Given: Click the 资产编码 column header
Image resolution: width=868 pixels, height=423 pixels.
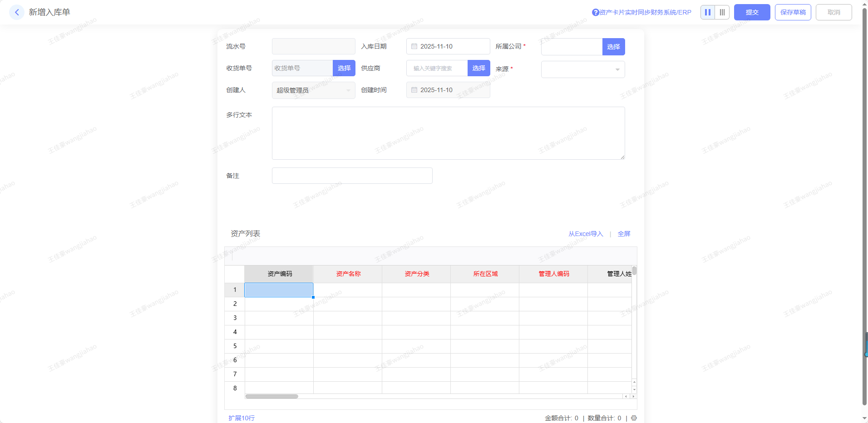Looking at the screenshot, I should click(279, 274).
